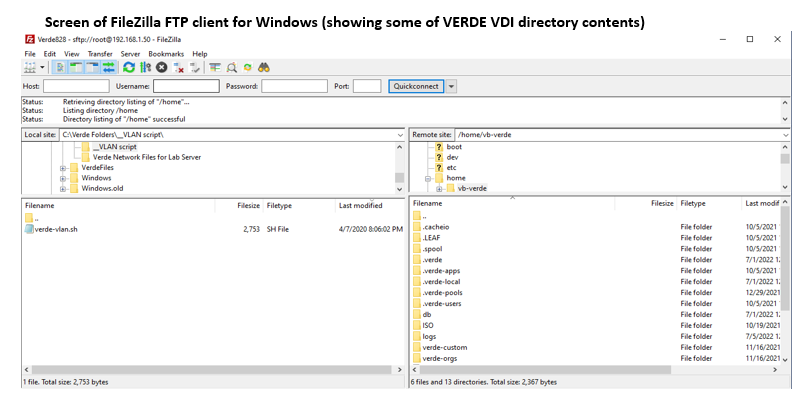Click the .verde-users folder icon

(417, 303)
